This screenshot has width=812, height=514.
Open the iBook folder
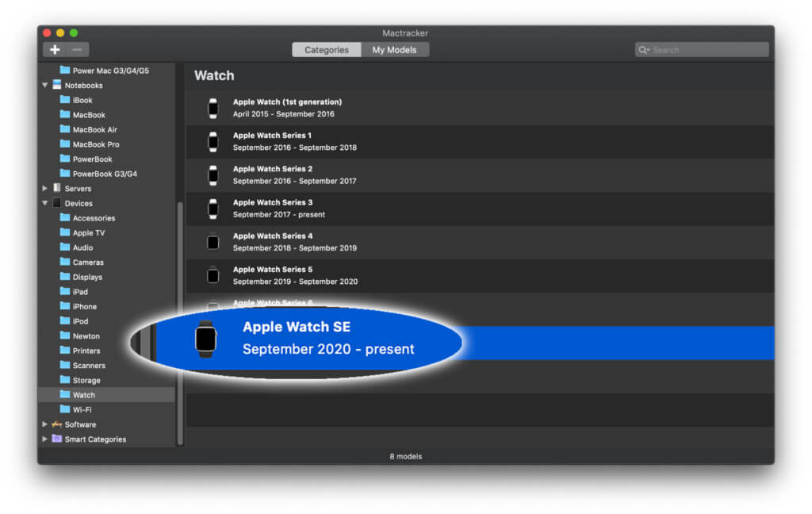[76, 99]
